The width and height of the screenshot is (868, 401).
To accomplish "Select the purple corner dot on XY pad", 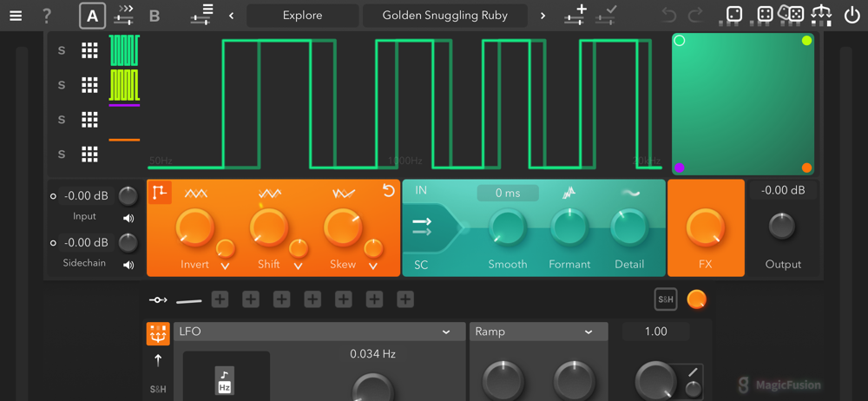I will (680, 168).
